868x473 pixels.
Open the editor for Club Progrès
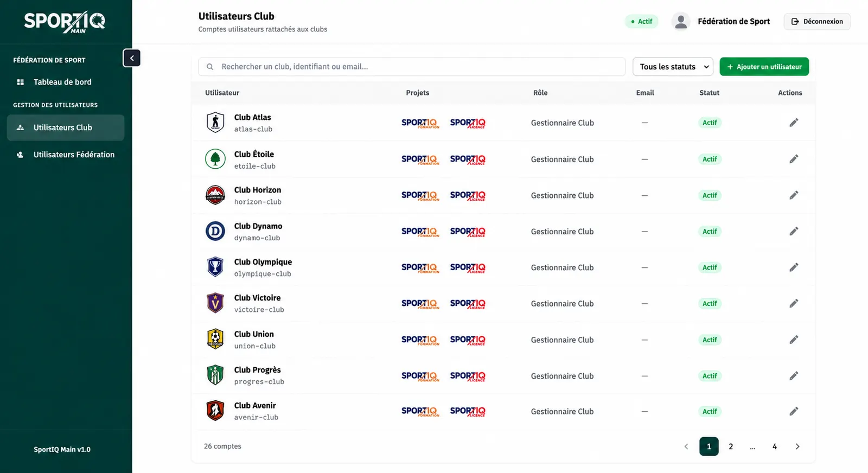(794, 376)
